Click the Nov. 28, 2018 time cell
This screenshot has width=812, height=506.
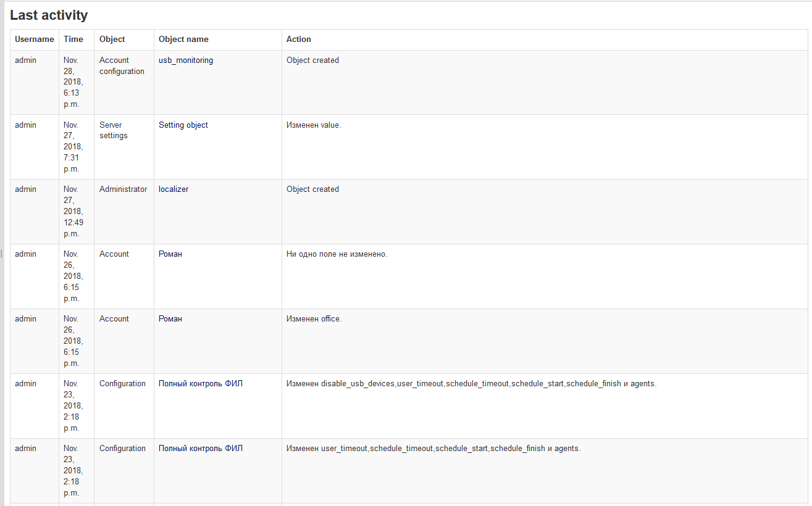pyautogui.click(x=73, y=82)
